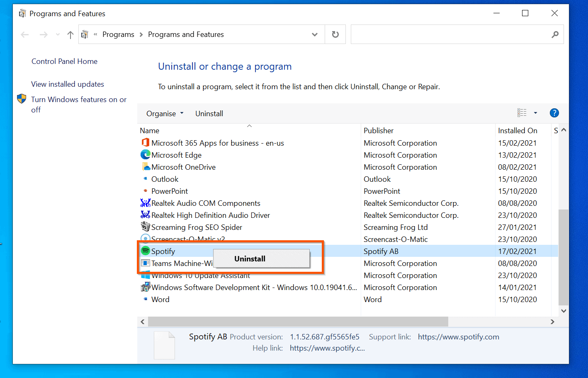Select the Word program name
Viewport: 588px width, 378px height.
pyautogui.click(x=160, y=299)
